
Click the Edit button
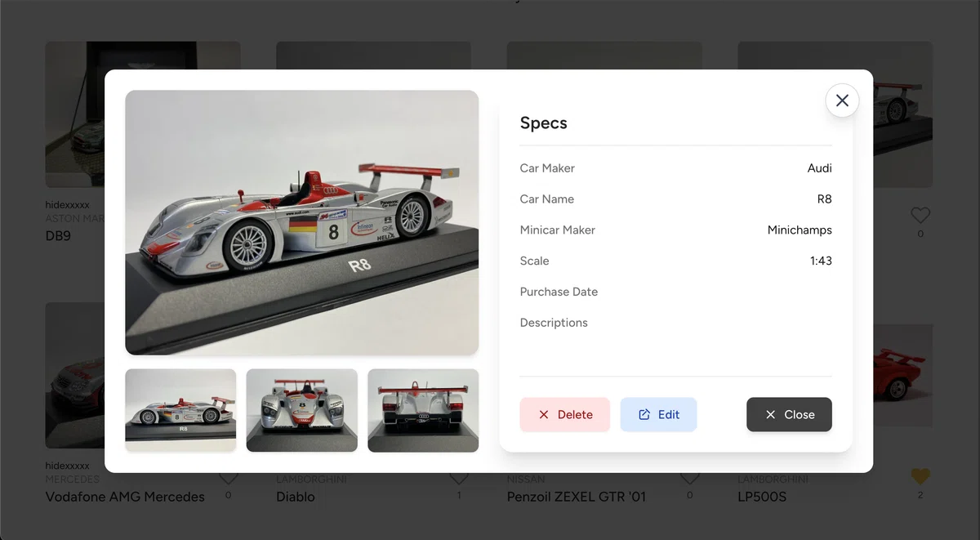click(658, 414)
